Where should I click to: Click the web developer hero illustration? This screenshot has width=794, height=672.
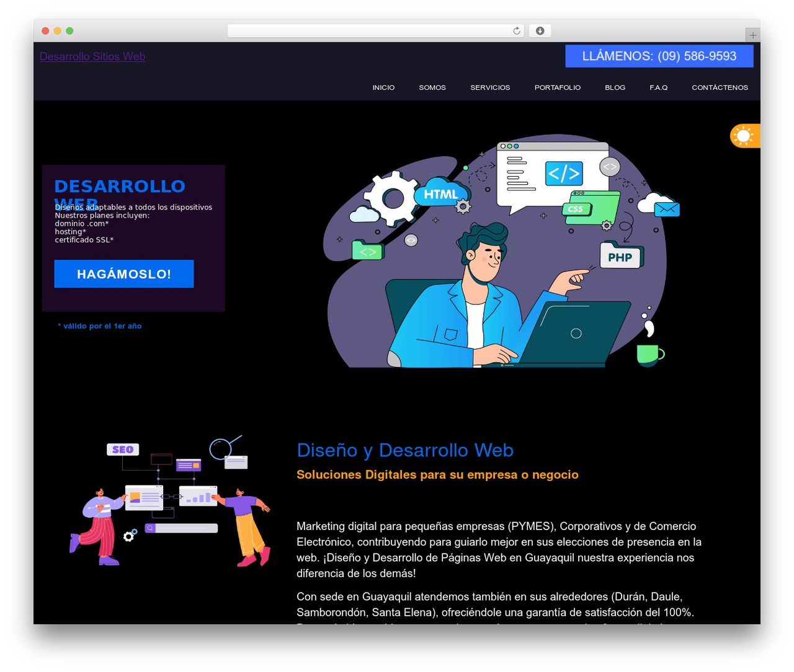[x=502, y=251]
